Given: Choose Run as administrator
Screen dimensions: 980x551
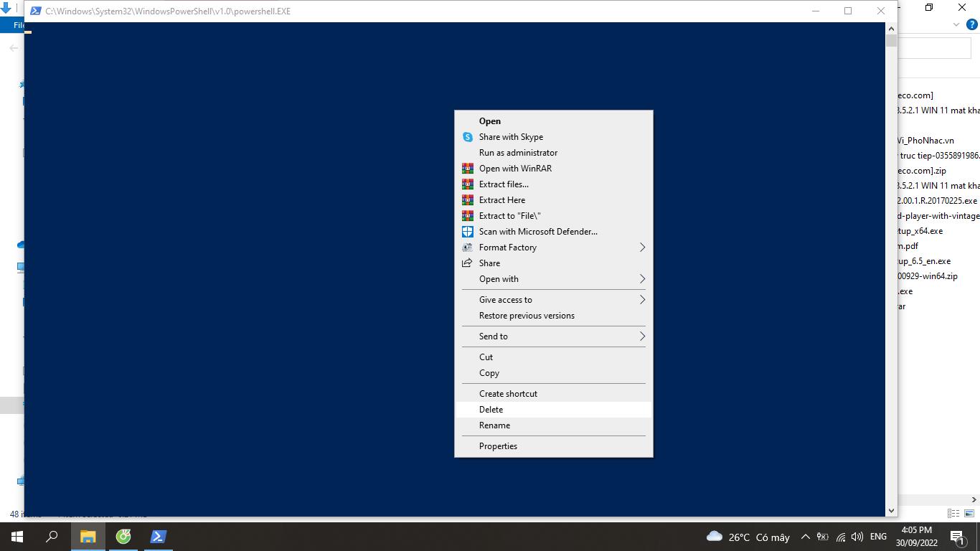Looking at the screenshot, I should [x=518, y=153].
